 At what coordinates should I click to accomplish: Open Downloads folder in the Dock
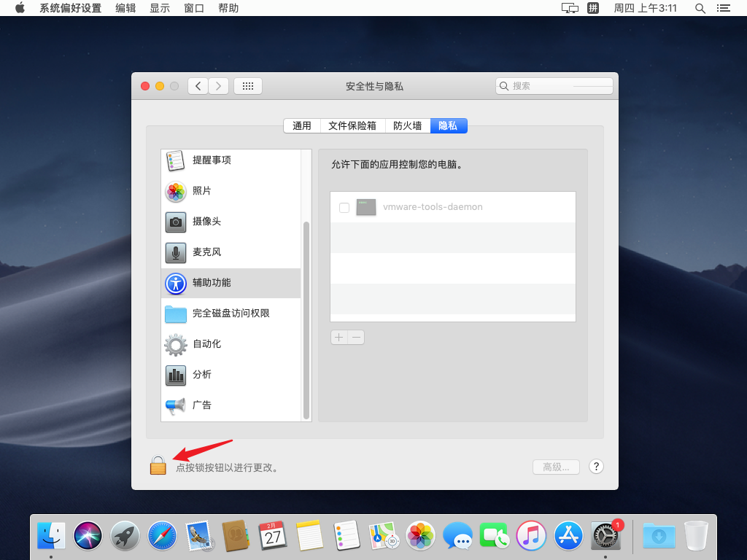659,536
